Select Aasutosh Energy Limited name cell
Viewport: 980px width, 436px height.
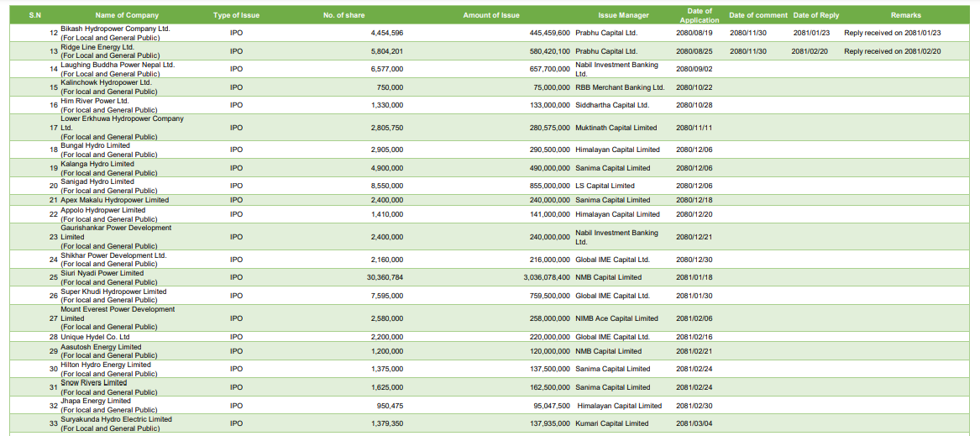110,351
